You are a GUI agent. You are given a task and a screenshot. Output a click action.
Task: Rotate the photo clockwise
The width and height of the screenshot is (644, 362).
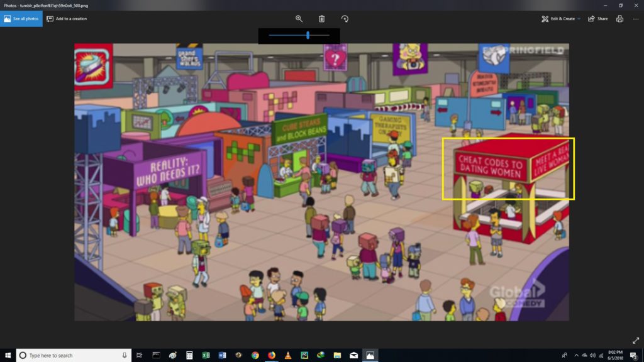pyautogui.click(x=345, y=19)
